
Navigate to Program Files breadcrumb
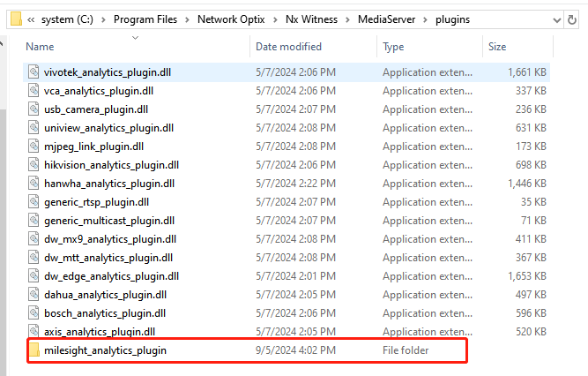[x=145, y=19]
